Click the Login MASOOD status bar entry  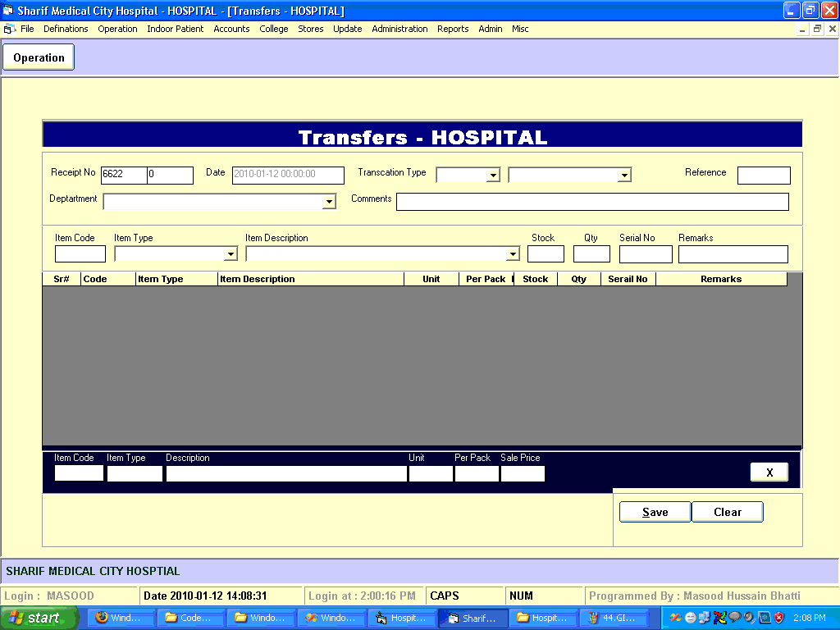pyautogui.click(x=70, y=596)
